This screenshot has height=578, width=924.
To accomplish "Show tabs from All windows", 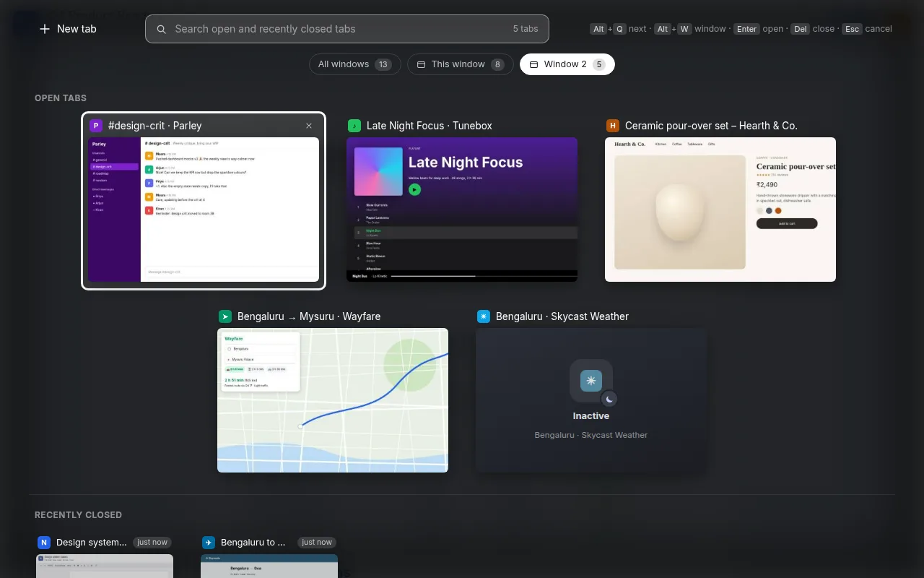I will pos(354,64).
